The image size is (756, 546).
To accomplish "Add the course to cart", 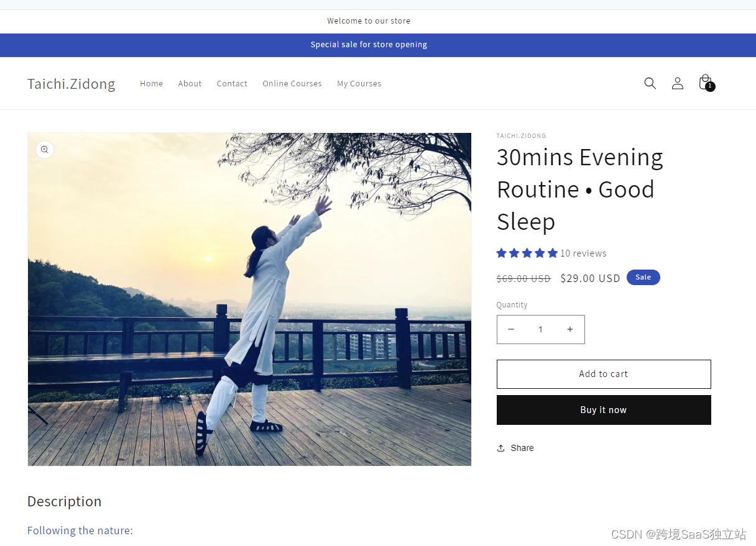I will pyautogui.click(x=604, y=374).
